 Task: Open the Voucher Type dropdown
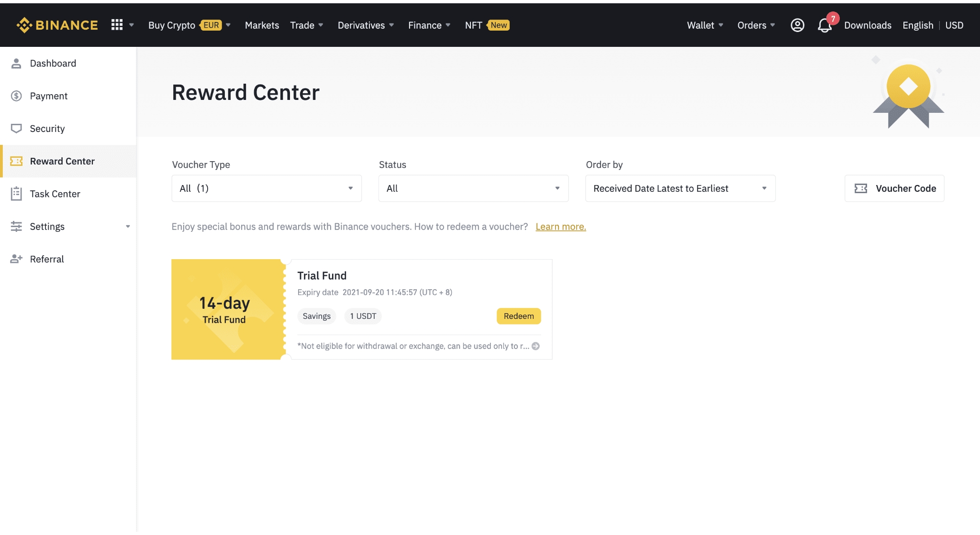(267, 188)
